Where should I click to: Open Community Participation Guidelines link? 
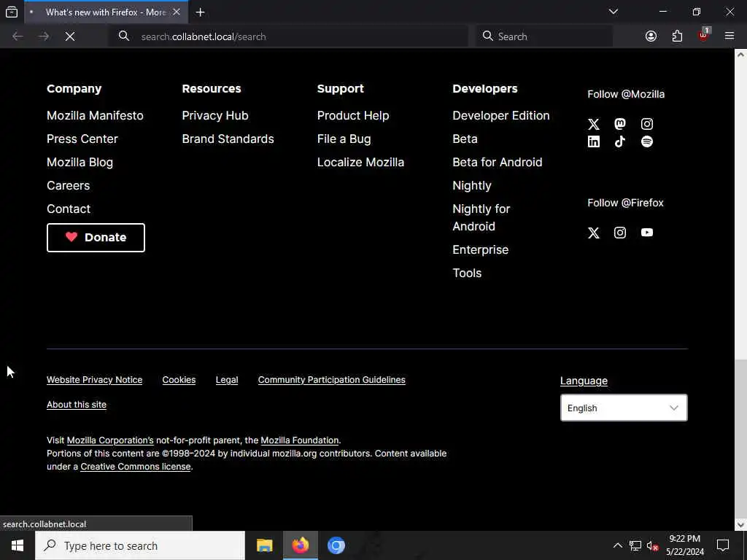pos(332,380)
